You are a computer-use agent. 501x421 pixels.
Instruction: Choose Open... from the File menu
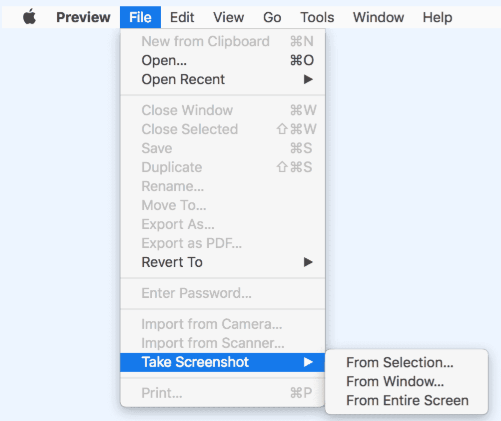pos(222,60)
